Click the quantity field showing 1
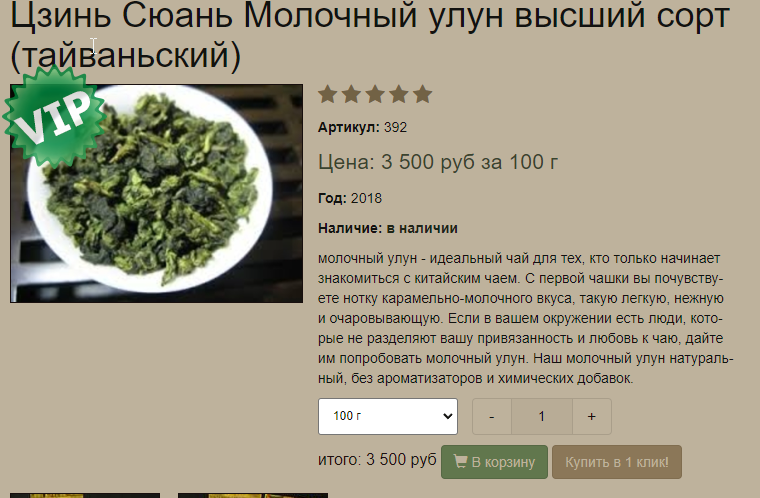This screenshot has width=760, height=498. 542,417
